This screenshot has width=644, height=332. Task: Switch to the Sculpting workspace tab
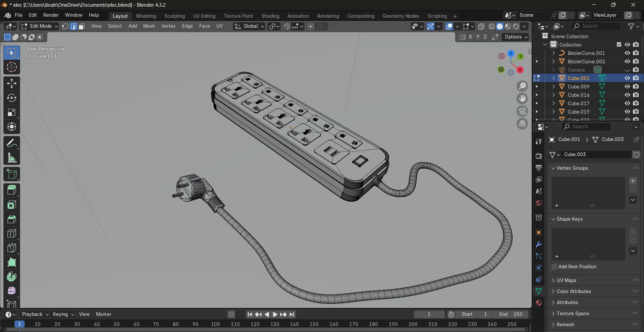click(174, 16)
